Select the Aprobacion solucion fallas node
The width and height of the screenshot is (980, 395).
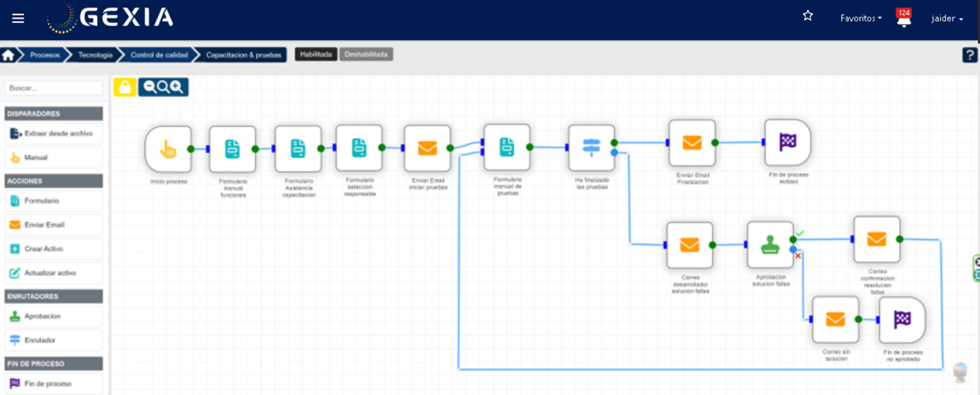click(770, 245)
